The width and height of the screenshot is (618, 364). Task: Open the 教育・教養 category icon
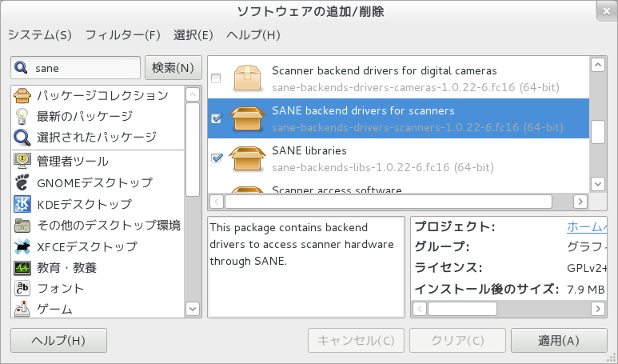pyautogui.click(x=22, y=268)
